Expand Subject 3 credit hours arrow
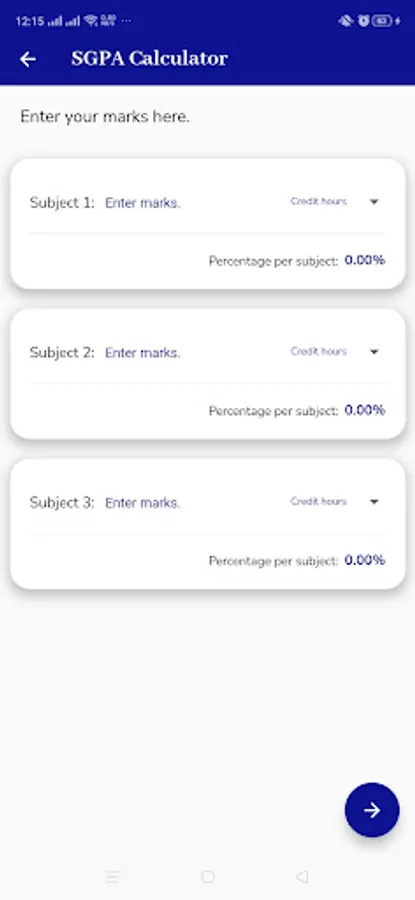The height and width of the screenshot is (900, 415). coord(374,502)
